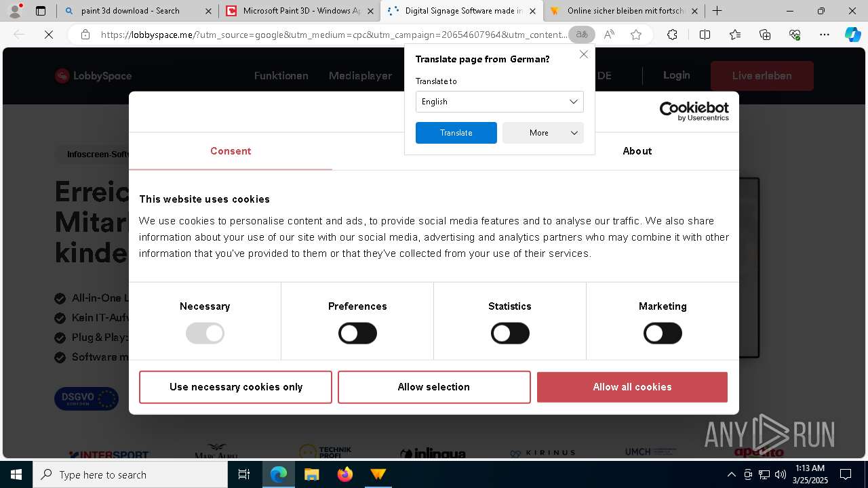The image size is (868, 488).
Task: Open a new tab with plus
Action: 717,11
